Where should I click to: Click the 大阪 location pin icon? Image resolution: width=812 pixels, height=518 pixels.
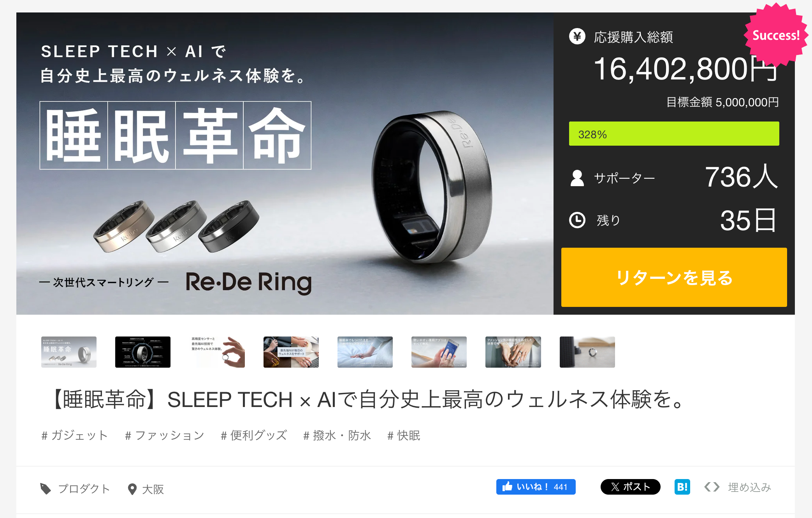(132, 489)
